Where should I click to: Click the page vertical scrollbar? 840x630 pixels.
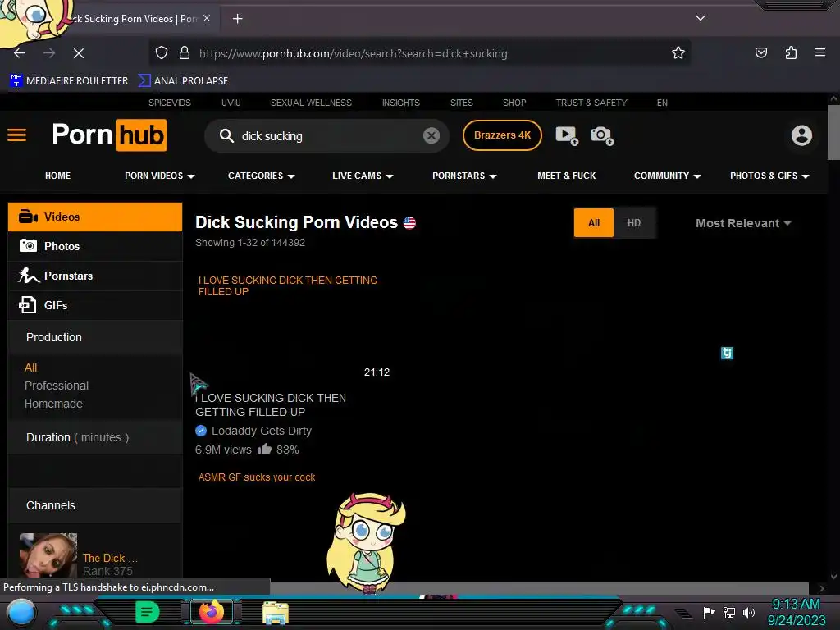tap(833, 133)
